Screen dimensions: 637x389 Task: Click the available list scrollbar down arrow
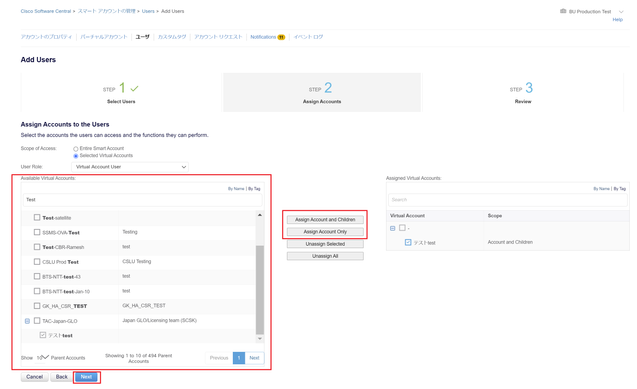coord(260,338)
